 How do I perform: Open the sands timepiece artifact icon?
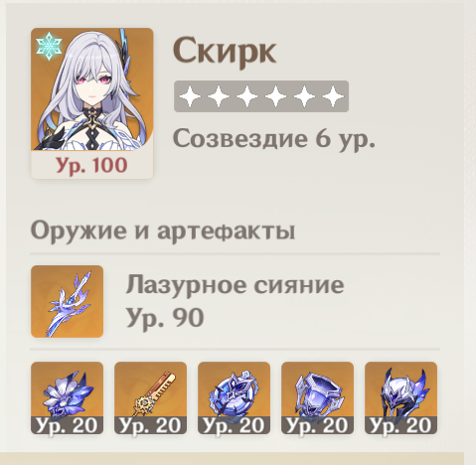click(234, 397)
